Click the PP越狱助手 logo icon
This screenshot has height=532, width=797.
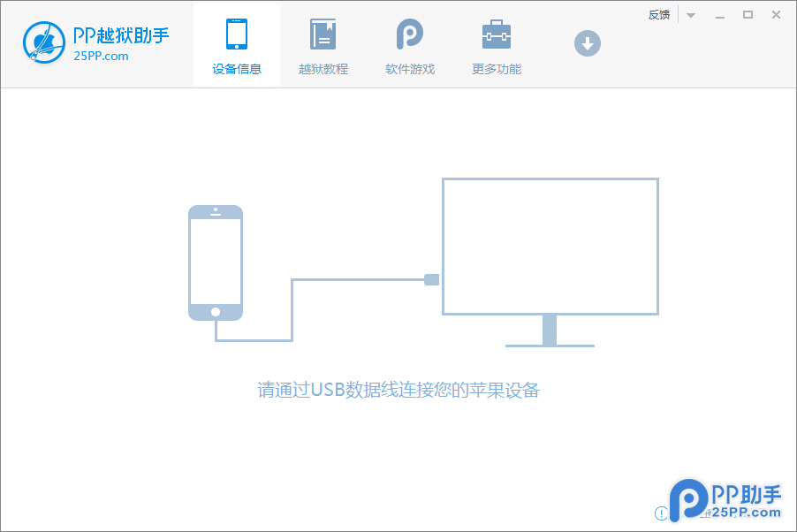(44, 42)
